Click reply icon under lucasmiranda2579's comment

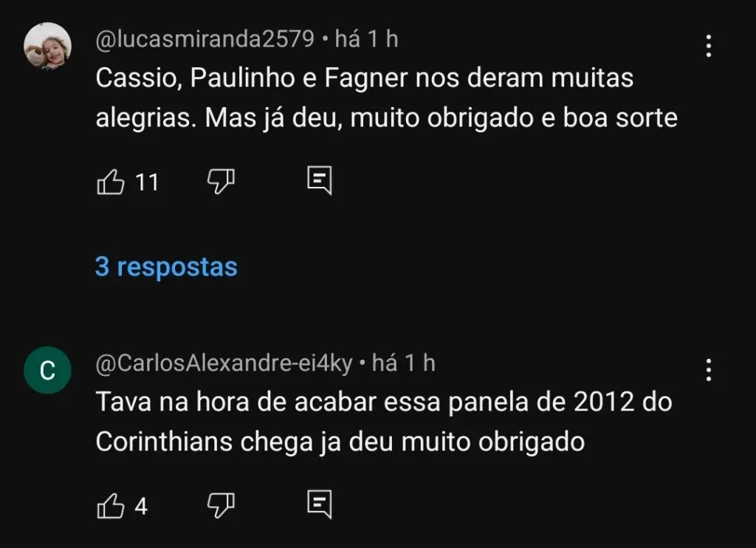click(x=319, y=181)
